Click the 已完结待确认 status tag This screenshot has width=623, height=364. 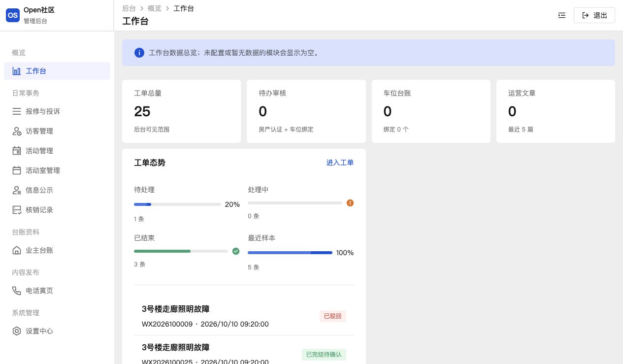click(x=324, y=355)
